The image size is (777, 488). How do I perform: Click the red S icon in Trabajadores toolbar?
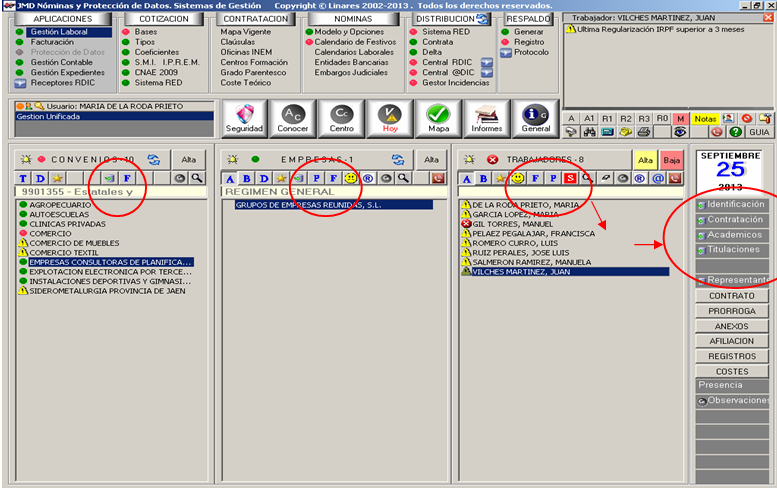pos(570,178)
